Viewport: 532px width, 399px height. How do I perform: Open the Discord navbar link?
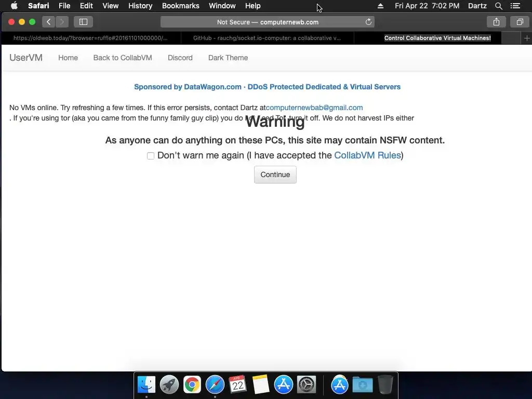(x=180, y=58)
